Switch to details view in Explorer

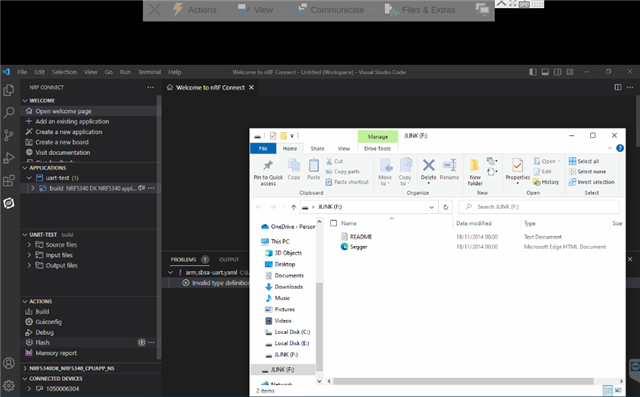(608, 391)
